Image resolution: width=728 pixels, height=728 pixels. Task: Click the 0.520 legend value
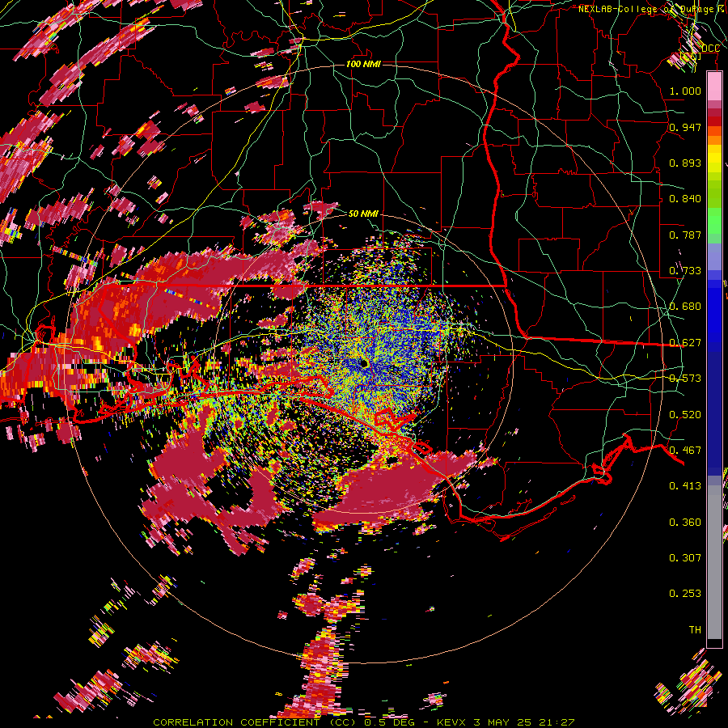(x=685, y=415)
